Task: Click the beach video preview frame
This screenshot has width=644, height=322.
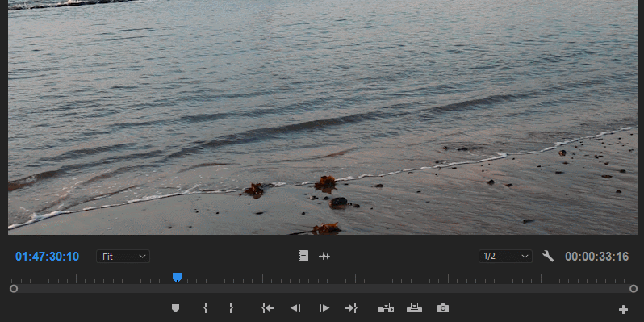Action: click(x=324, y=117)
